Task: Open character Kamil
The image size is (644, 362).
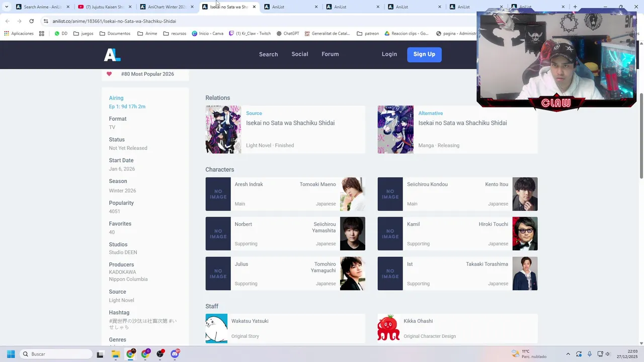Action: pos(414,224)
